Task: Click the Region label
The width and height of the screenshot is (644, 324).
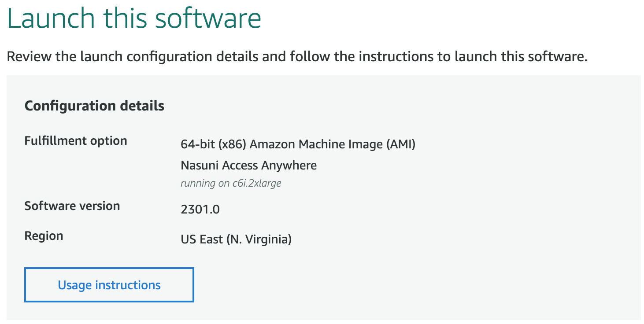Action: 44,236
